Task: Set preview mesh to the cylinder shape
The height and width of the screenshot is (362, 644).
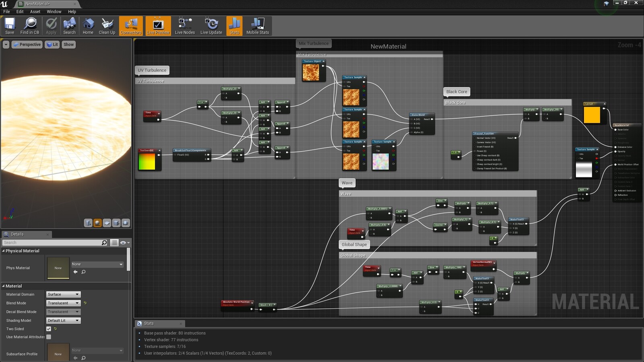Action: [x=88, y=223]
